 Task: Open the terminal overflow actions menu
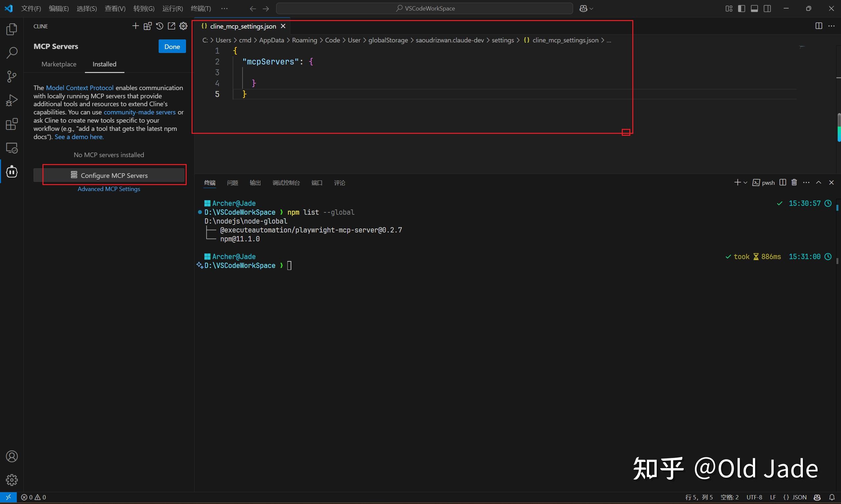(x=806, y=182)
